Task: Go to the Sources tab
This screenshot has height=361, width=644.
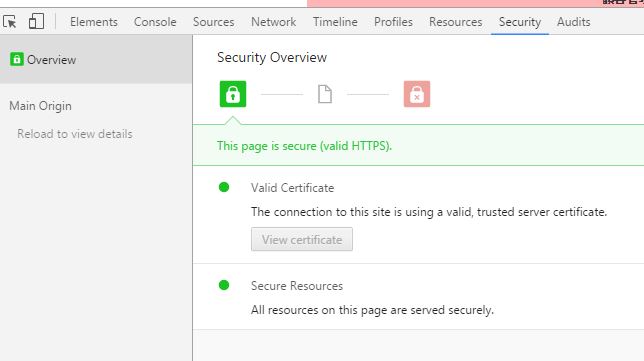Action: (214, 22)
